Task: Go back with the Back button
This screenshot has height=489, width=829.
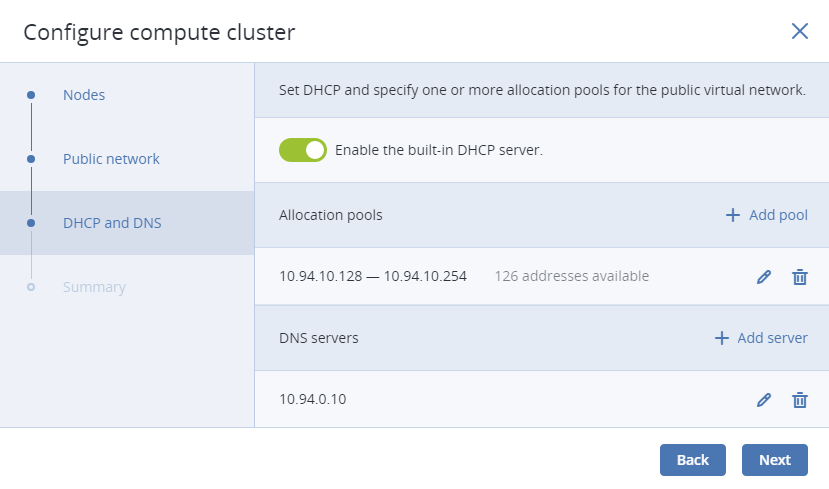Action: pyautogui.click(x=693, y=460)
